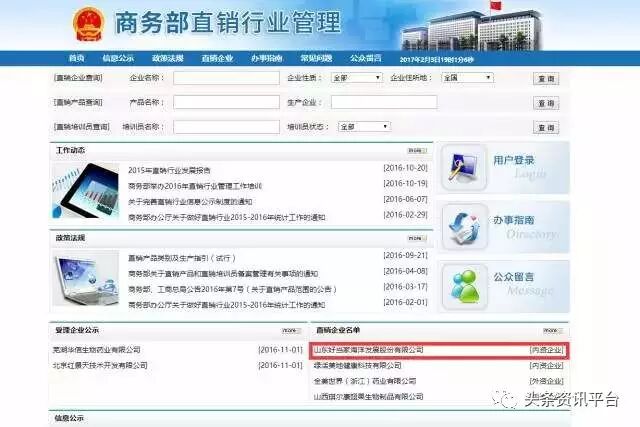Click the national emblem logo
Screen dimensions: 640x427
tap(88, 24)
